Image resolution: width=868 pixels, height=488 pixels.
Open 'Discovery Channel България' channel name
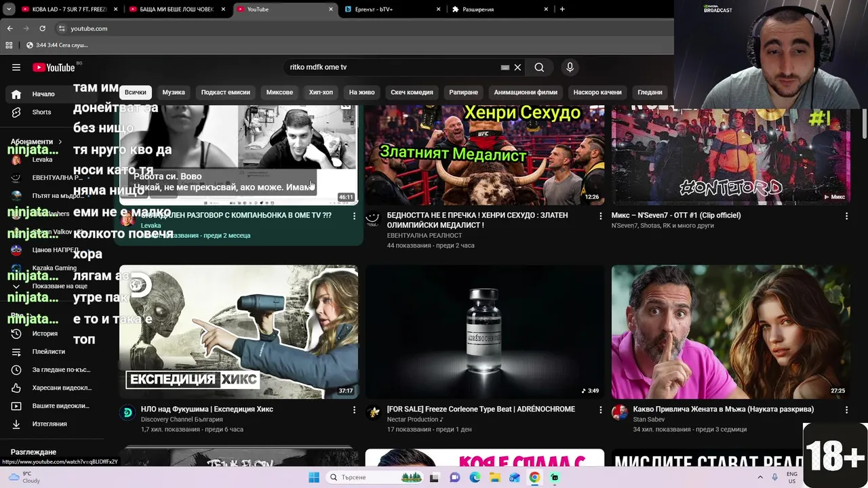tap(182, 420)
